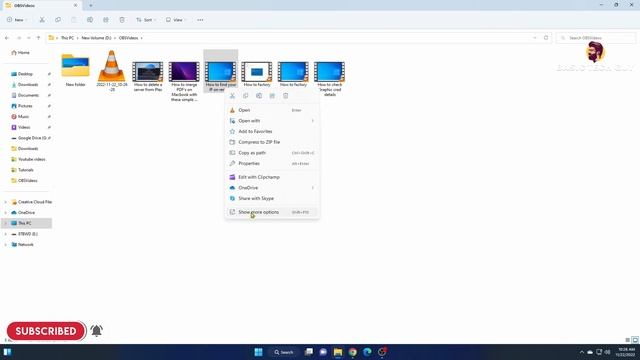
Task: Open the address bar history dropdown
Action: coord(535,38)
